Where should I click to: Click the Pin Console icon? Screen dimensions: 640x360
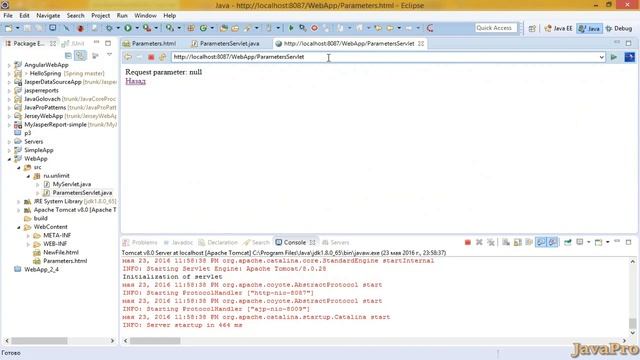568,242
